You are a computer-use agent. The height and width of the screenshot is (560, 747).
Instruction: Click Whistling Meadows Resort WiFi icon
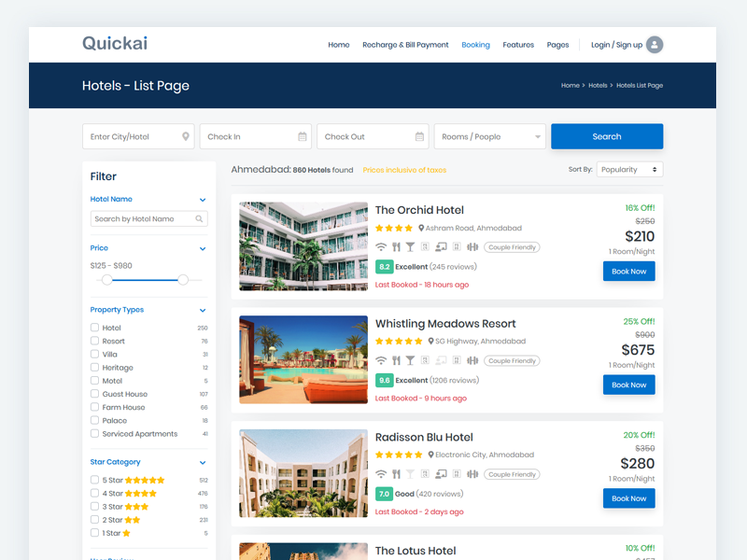pyautogui.click(x=381, y=360)
